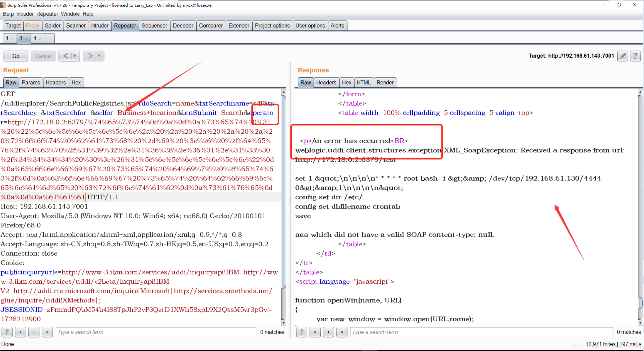
Task: Show the response Raw view
Action: click(306, 82)
